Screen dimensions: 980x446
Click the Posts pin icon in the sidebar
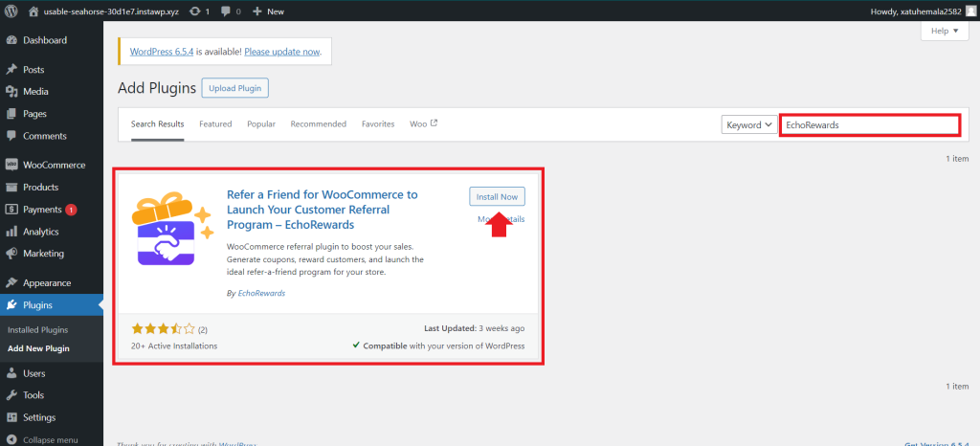tap(11, 69)
